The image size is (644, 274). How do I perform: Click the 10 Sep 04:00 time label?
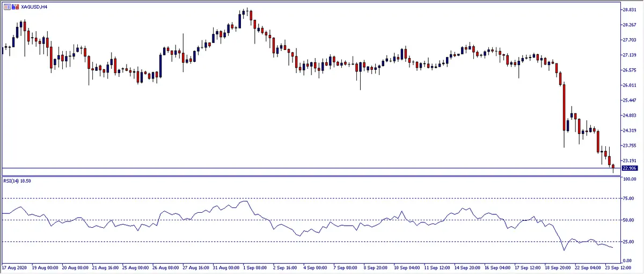pos(408,266)
